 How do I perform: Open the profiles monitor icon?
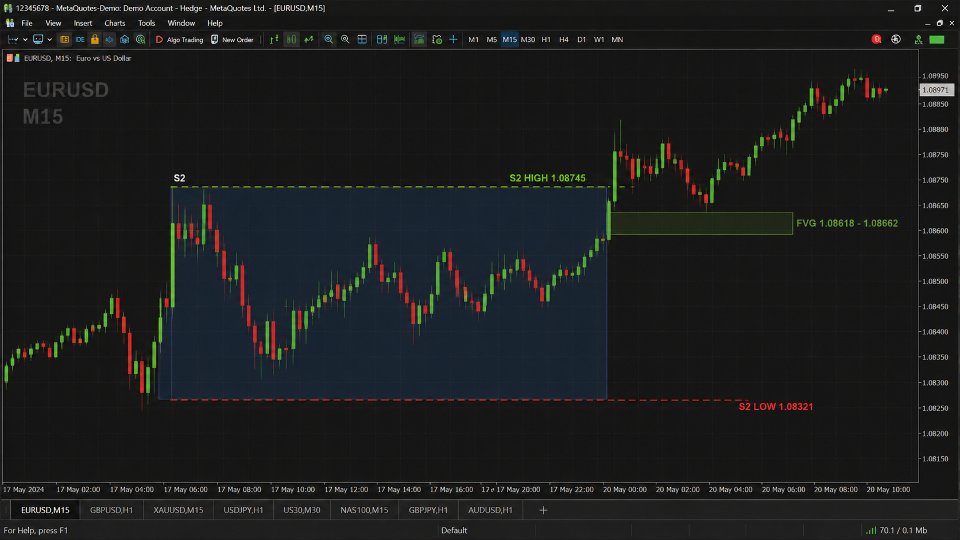[x=38, y=39]
